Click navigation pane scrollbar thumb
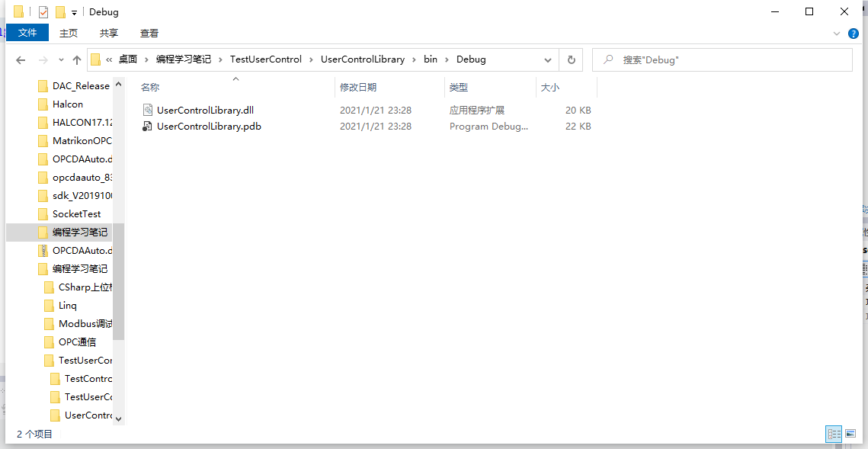The height and width of the screenshot is (449, 868). click(118, 281)
